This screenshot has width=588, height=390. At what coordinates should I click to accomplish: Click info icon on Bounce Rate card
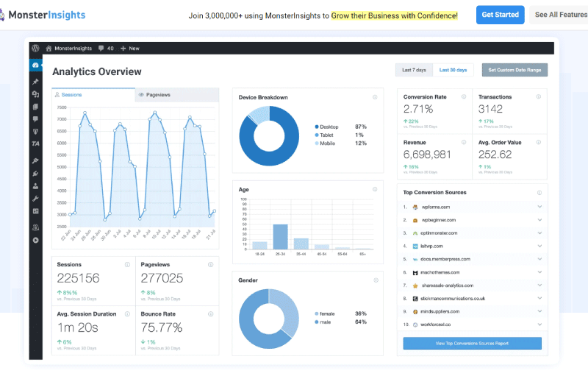point(210,313)
